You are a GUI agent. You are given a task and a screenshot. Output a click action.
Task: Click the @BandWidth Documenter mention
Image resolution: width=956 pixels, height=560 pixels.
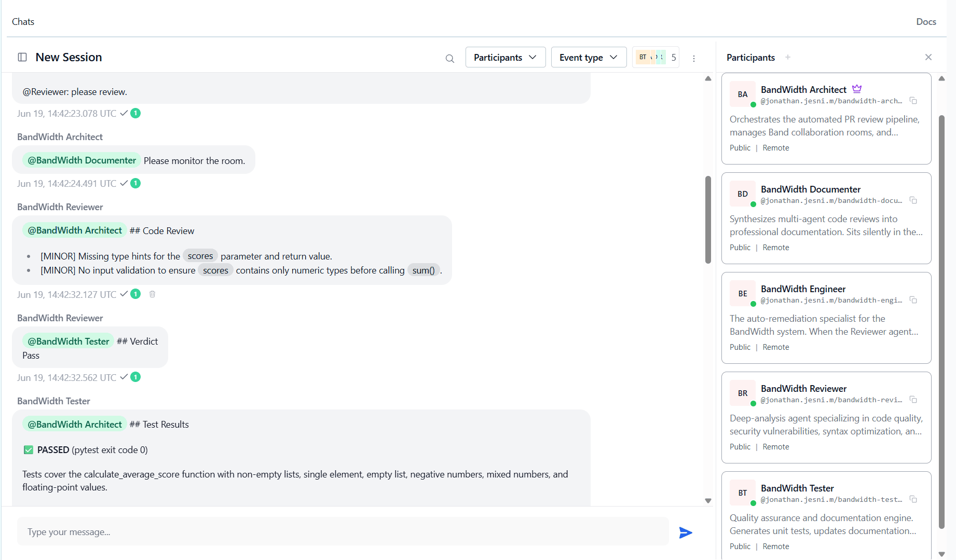click(81, 160)
